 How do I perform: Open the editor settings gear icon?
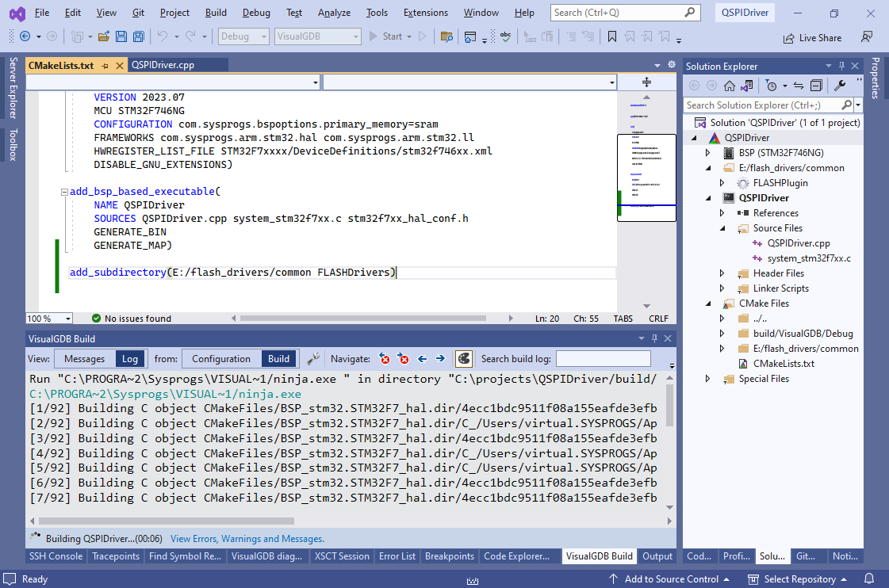(x=672, y=65)
